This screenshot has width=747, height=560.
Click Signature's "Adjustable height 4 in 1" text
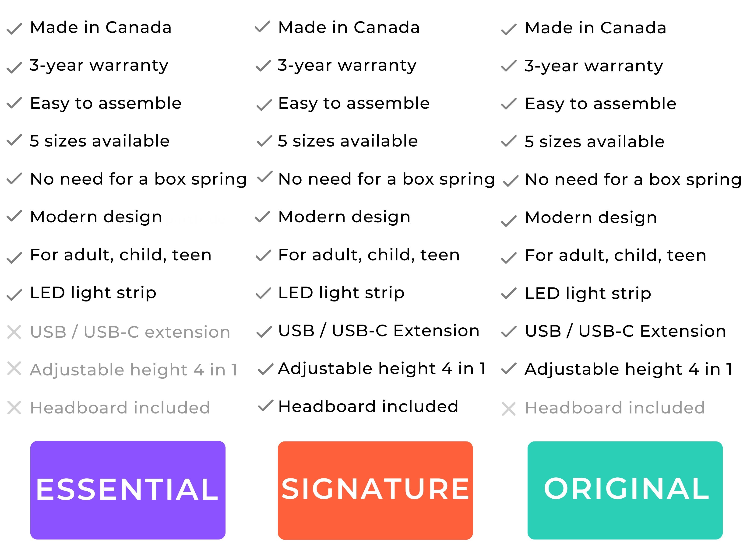[382, 369]
